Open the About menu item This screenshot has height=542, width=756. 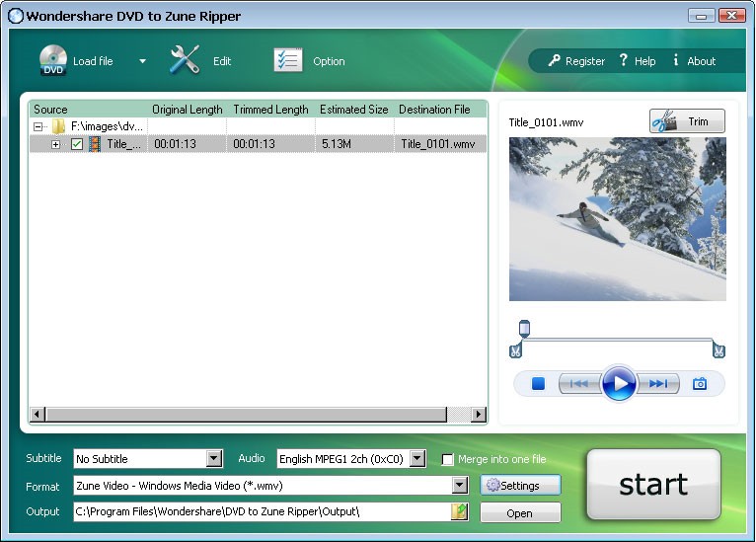tap(694, 61)
